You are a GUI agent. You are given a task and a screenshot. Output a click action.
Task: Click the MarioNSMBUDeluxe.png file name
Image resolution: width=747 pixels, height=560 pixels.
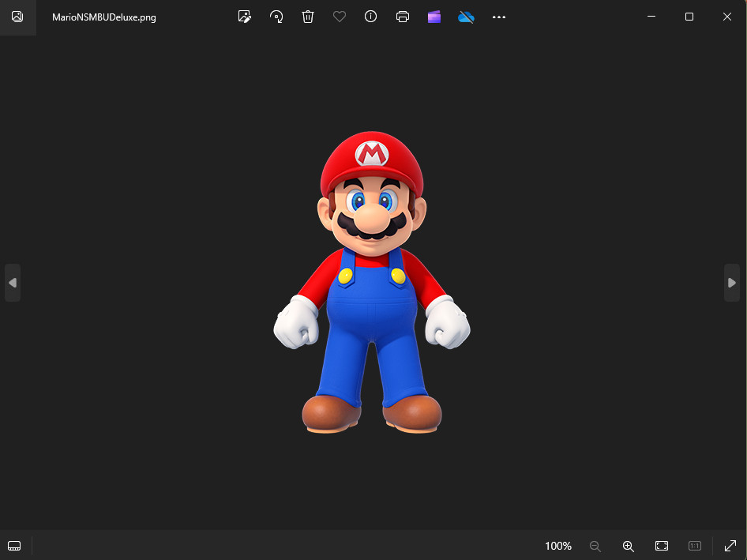[104, 17]
